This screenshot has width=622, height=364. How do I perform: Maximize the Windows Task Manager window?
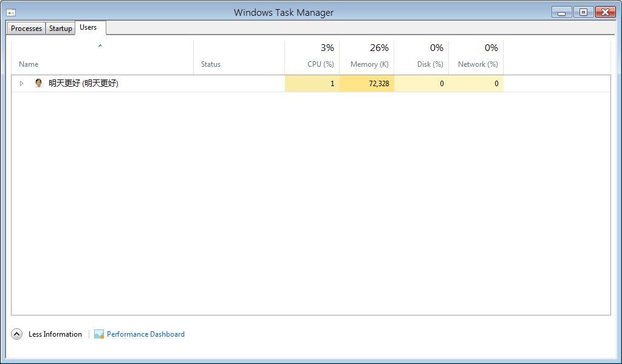(x=583, y=12)
